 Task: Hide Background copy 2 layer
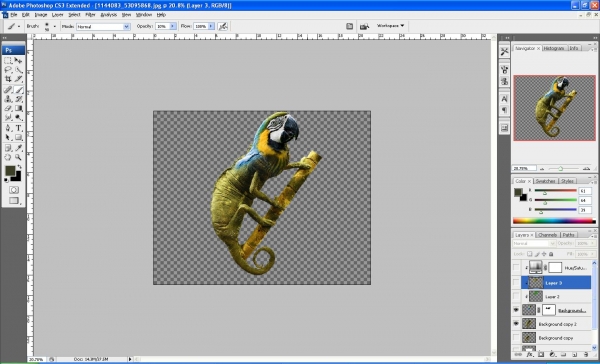coord(516,324)
